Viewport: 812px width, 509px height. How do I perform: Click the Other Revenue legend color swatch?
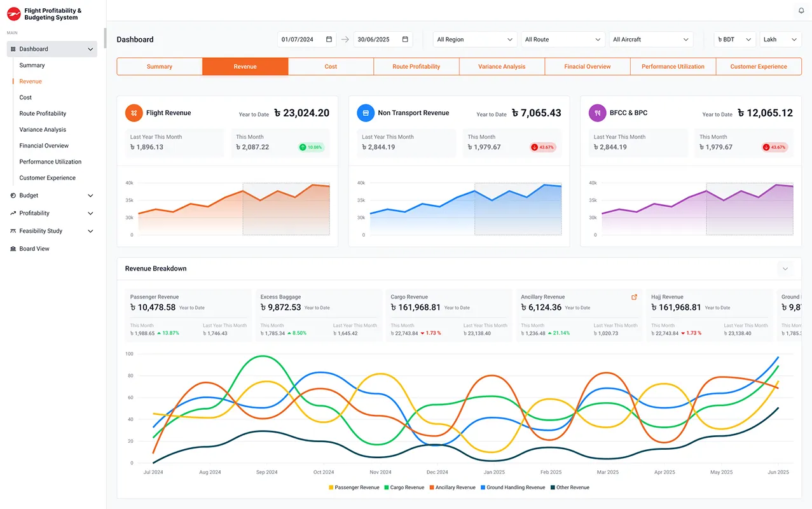point(553,487)
